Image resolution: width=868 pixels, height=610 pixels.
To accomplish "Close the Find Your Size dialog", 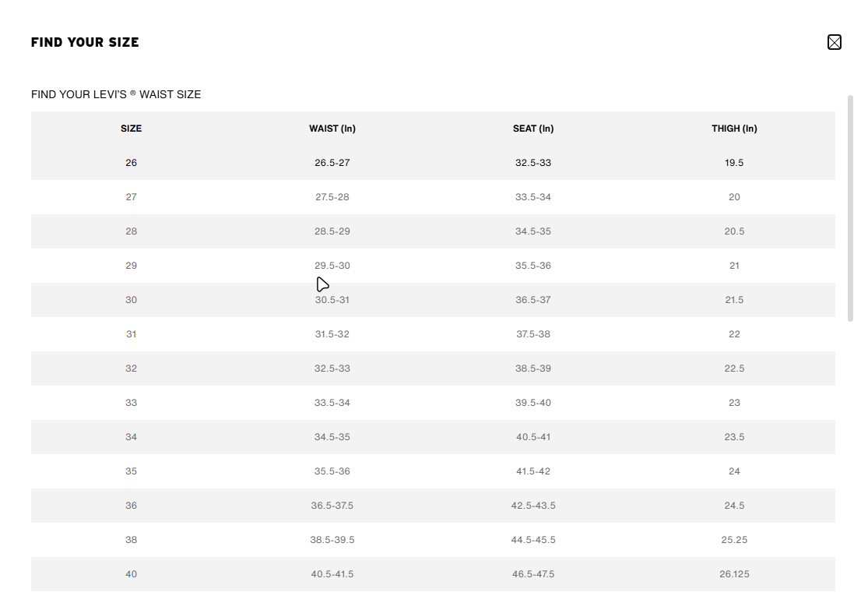I will point(834,42).
